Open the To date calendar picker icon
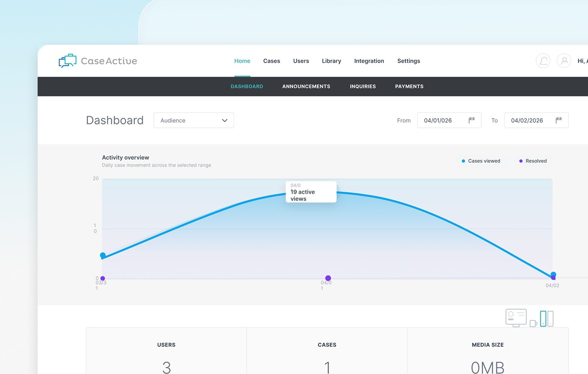The height and width of the screenshot is (374, 588). 559,120
